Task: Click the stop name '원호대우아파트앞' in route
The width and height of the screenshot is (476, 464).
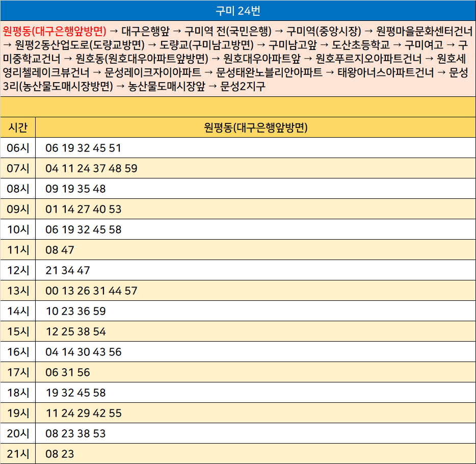Action: click(x=261, y=59)
